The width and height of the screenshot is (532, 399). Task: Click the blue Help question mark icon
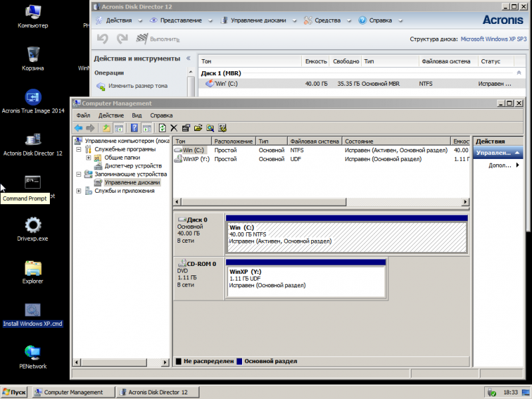pos(134,128)
